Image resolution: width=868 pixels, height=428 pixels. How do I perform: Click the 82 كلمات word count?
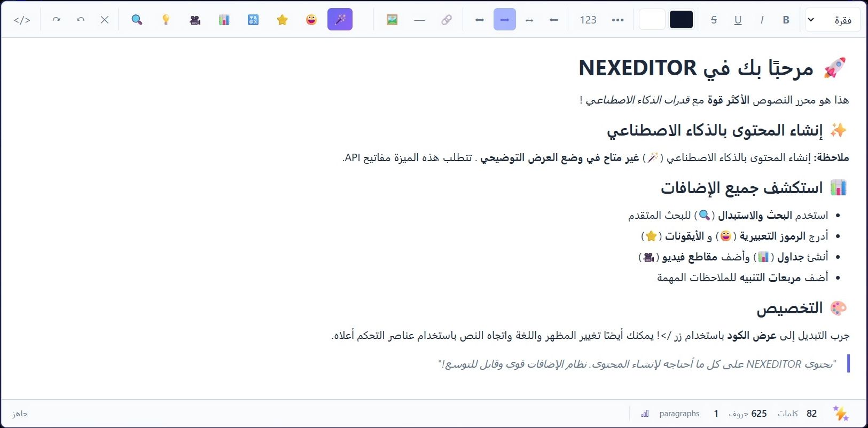(x=797, y=414)
